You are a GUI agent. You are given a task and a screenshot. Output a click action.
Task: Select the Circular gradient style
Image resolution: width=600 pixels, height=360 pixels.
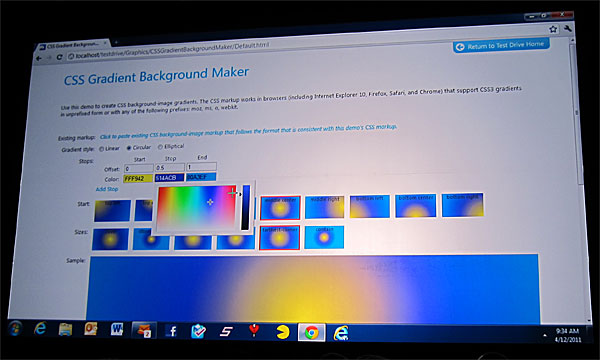[x=139, y=147]
